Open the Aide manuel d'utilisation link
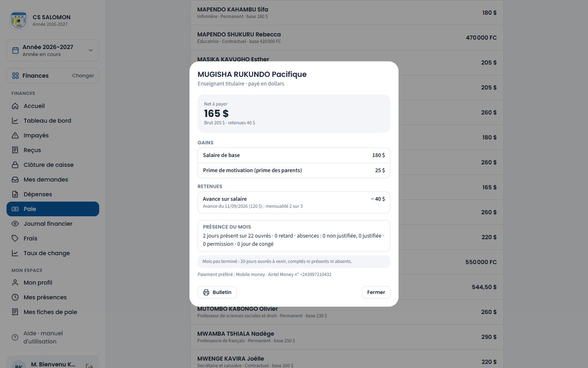The width and height of the screenshot is (588, 368). click(53, 337)
